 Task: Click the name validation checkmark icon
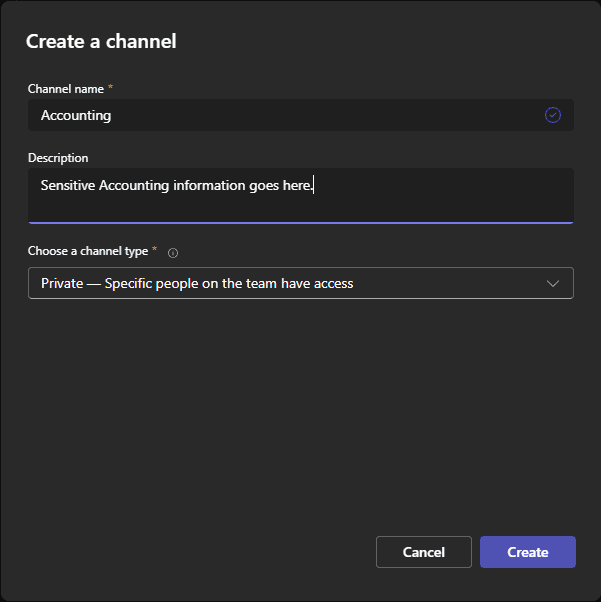[x=553, y=115]
